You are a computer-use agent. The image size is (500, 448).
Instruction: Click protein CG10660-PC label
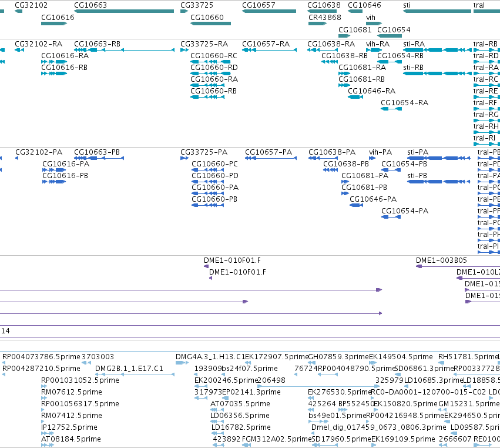[215, 164]
